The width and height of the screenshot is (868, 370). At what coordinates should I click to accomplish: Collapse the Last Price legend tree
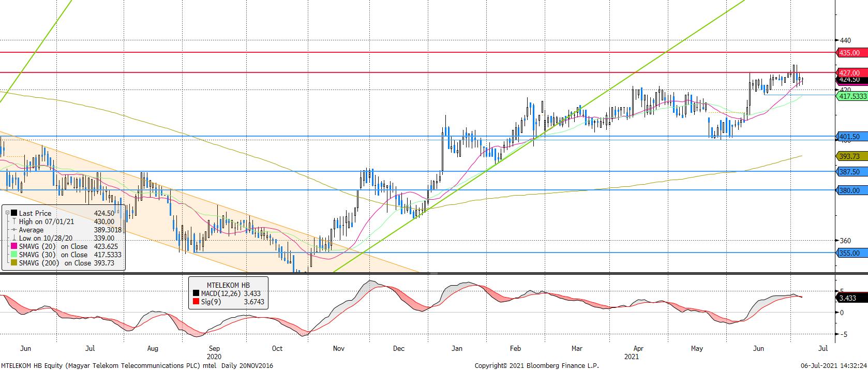[x=7, y=213]
